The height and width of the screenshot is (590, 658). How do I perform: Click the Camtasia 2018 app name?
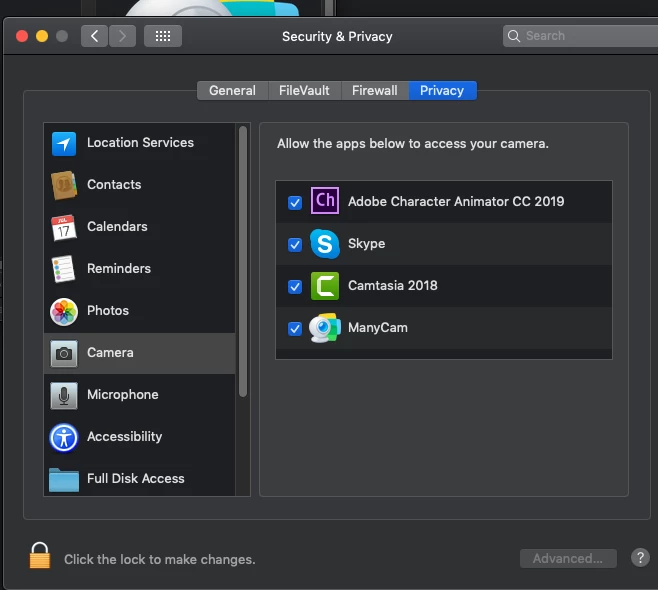tap(392, 285)
